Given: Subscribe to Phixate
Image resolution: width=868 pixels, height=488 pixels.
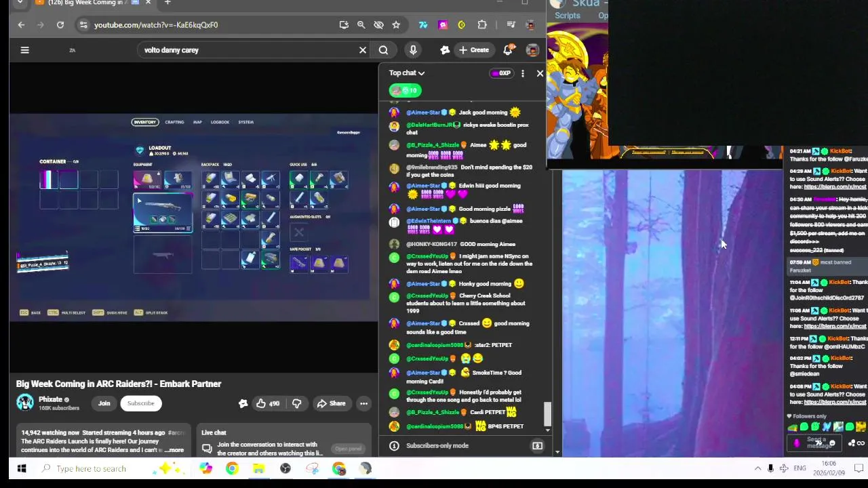Looking at the screenshot, I should (x=140, y=404).
